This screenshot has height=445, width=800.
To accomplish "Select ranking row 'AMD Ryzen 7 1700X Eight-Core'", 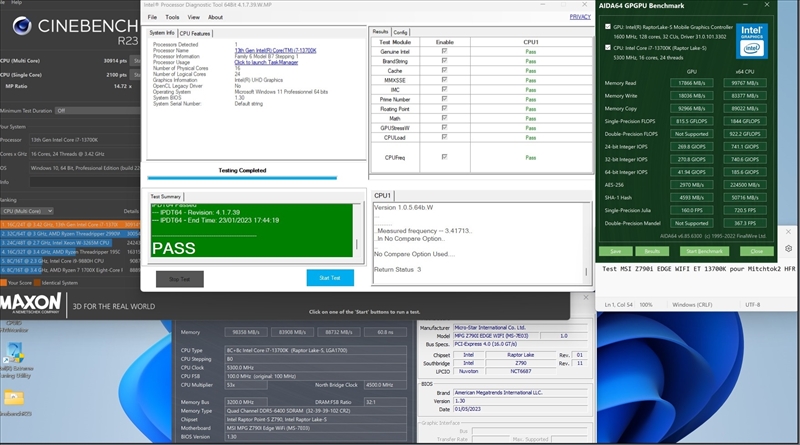I will 70,270.
